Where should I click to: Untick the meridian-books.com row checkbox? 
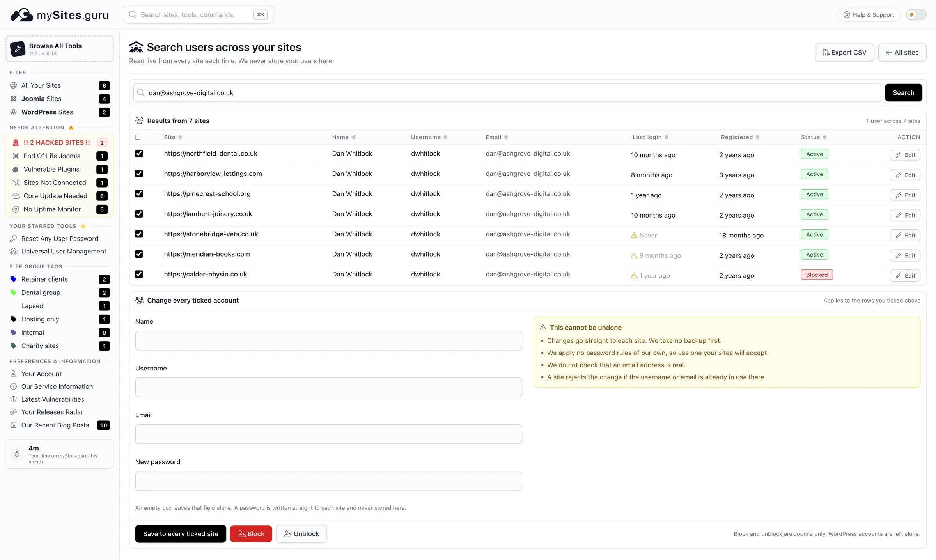[x=139, y=254]
